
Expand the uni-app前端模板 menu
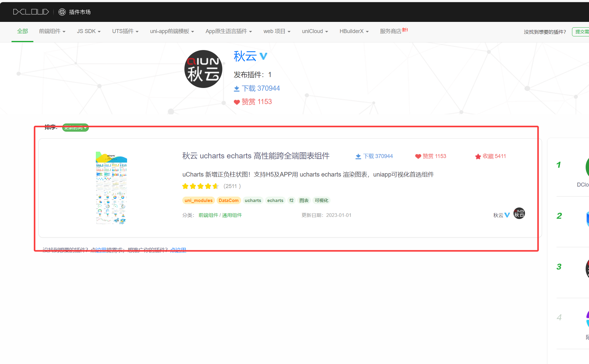172,31
